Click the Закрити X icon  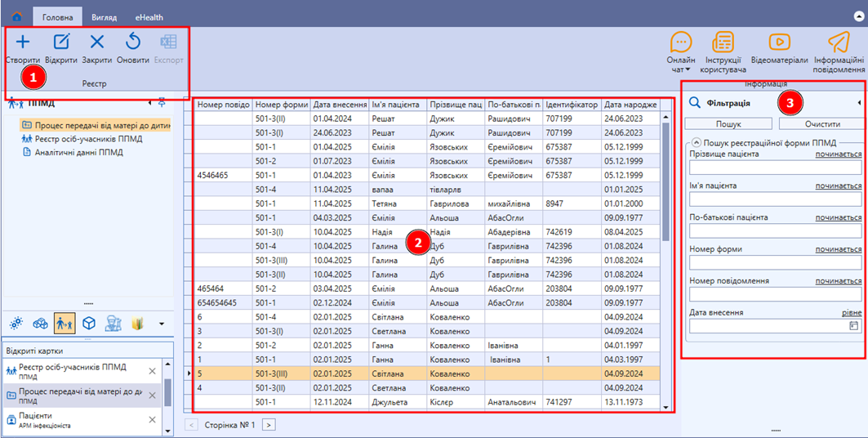coord(97,42)
